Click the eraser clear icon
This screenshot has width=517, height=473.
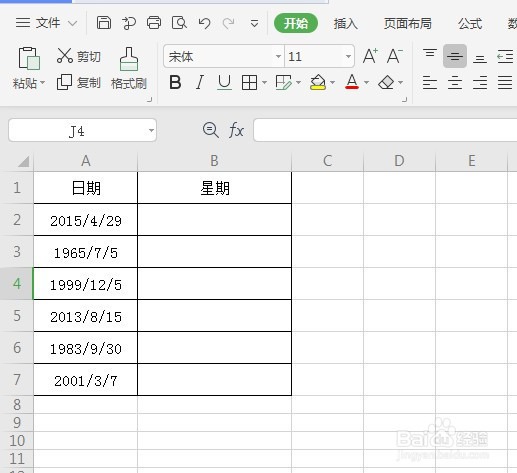click(x=386, y=82)
